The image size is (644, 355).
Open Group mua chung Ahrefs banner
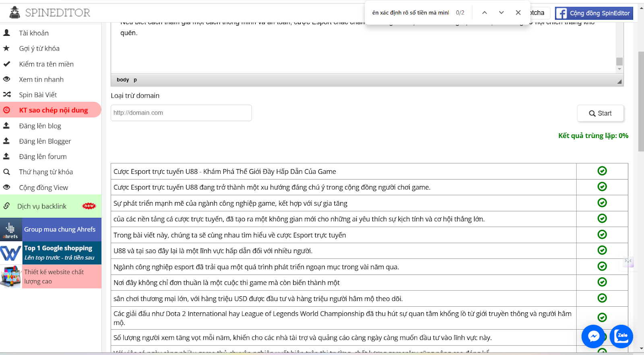(x=51, y=229)
